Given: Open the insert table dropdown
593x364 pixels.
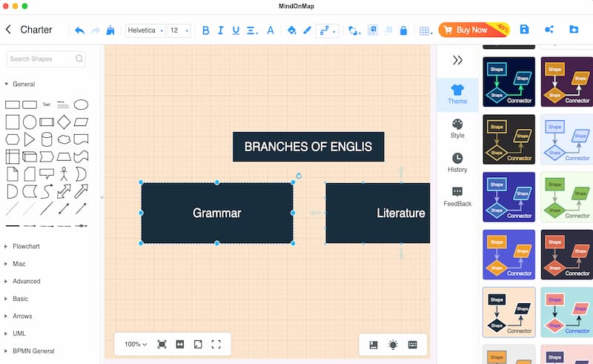Looking at the screenshot, I should (425, 31).
